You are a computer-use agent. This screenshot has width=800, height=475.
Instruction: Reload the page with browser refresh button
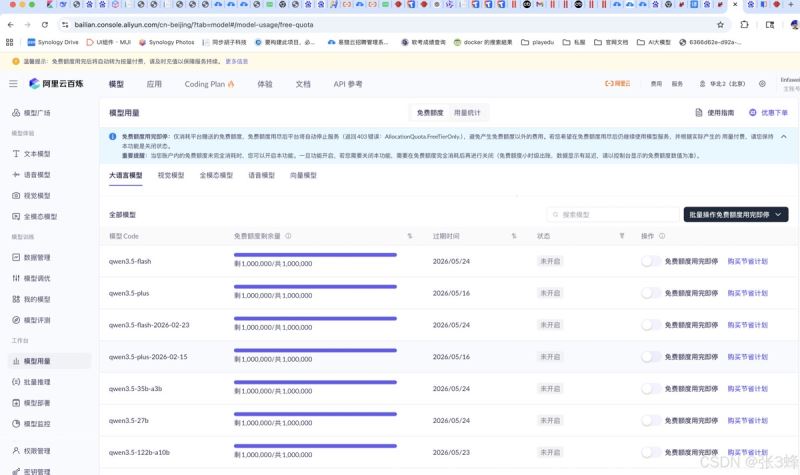tap(45, 24)
